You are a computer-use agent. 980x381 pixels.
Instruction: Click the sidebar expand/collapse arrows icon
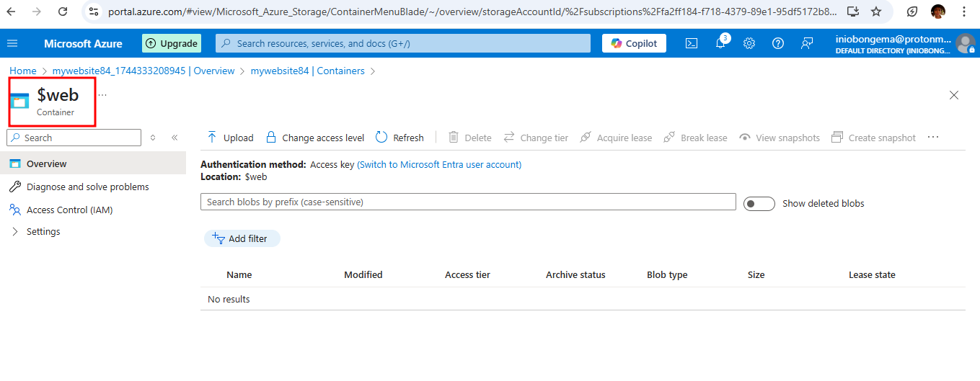click(153, 138)
